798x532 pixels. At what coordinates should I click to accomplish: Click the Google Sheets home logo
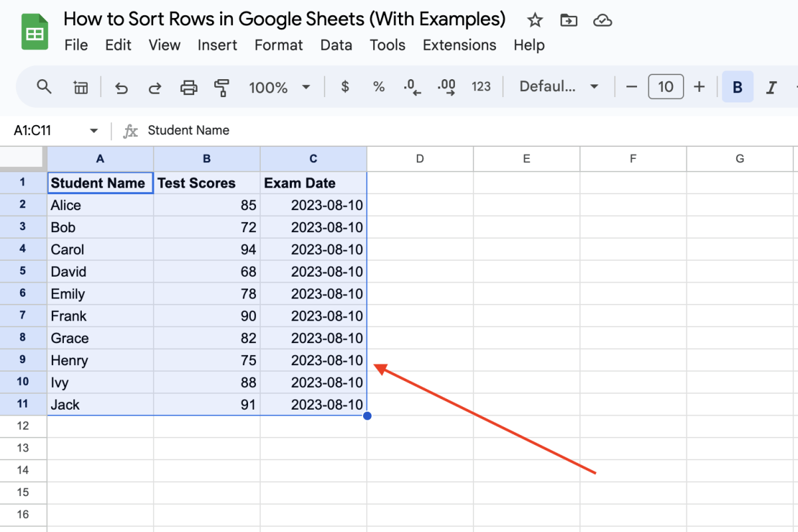click(x=35, y=32)
